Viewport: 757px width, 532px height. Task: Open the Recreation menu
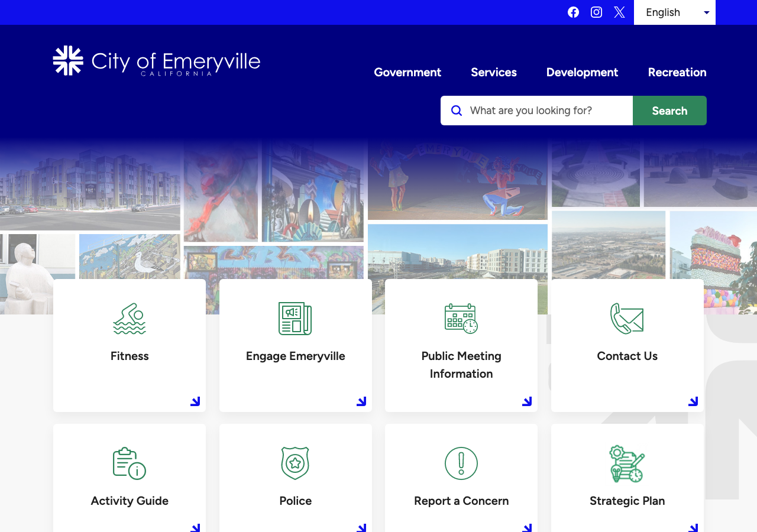coord(677,72)
